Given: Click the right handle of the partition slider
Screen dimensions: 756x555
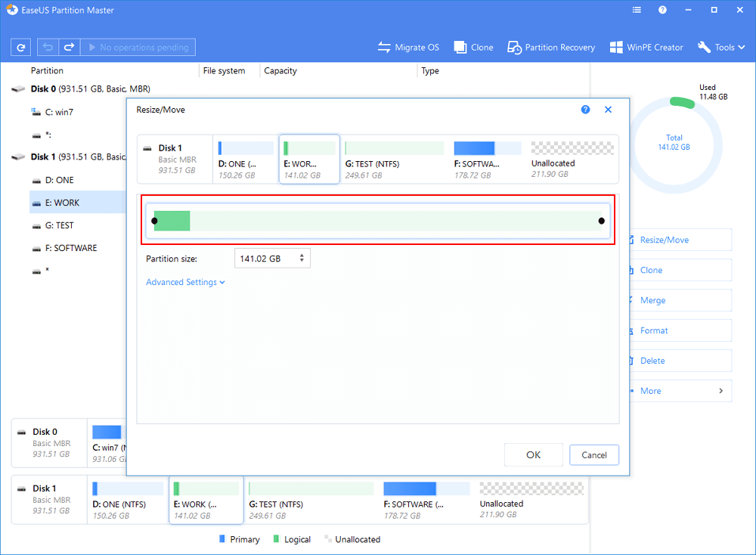Looking at the screenshot, I should point(602,221).
